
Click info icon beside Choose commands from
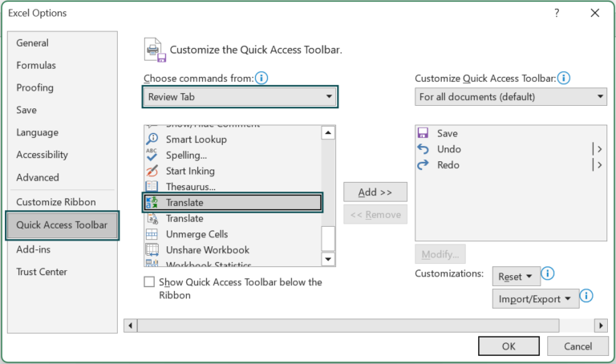[261, 78]
